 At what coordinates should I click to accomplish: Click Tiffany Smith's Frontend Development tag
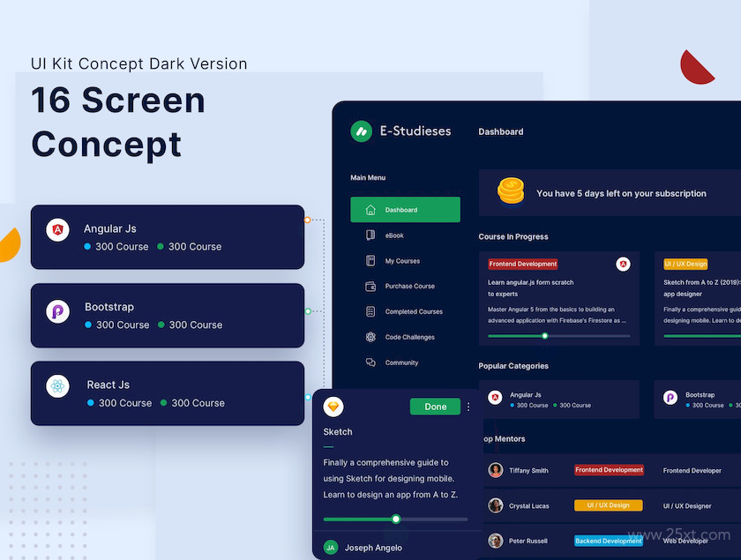[x=609, y=470]
